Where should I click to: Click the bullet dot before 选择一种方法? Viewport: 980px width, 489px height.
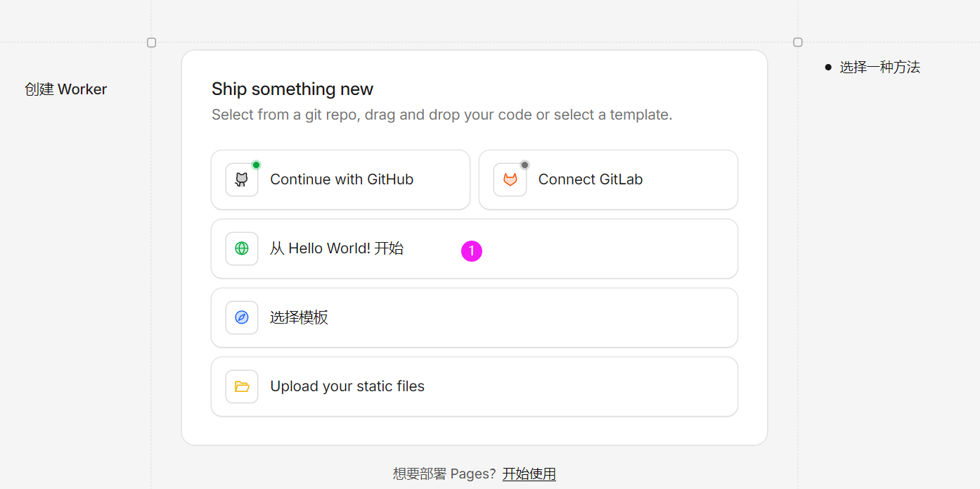click(828, 68)
